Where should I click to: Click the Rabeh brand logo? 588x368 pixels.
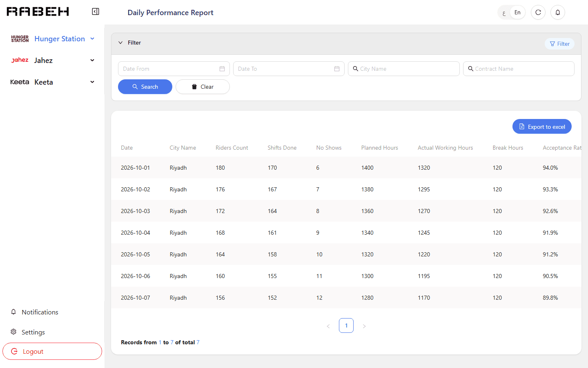point(38,11)
